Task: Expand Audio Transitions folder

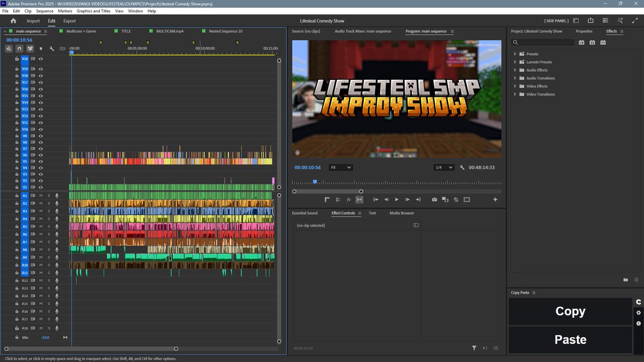Action: 515,78
